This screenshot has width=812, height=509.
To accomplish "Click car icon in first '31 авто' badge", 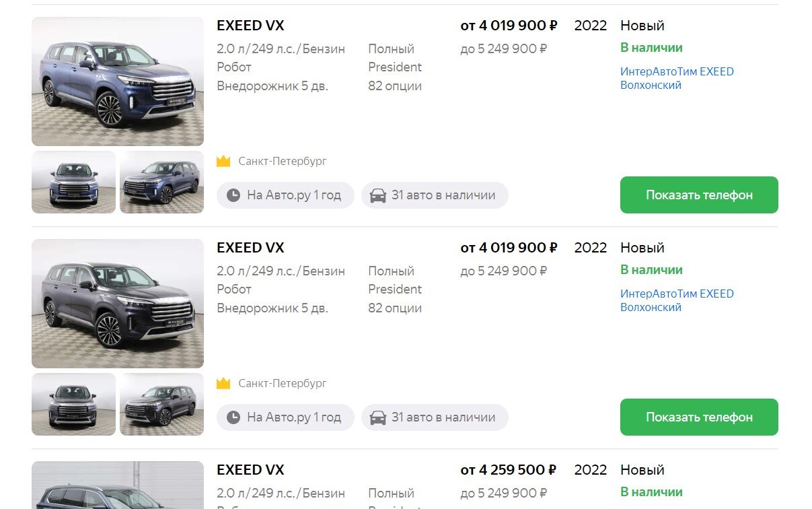I will click(x=378, y=195).
